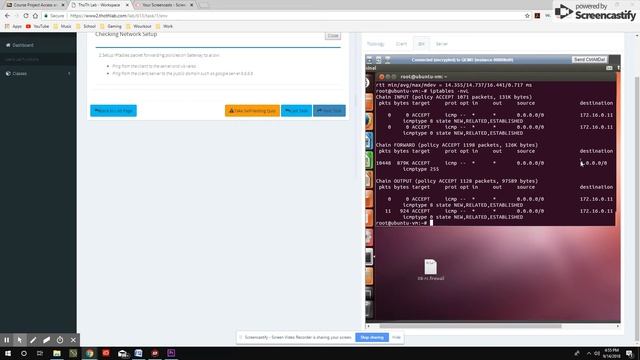Click the first noVNC toolbar icon
Image resolution: width=640 pixels, height=360 pixels.
[369, 60]
